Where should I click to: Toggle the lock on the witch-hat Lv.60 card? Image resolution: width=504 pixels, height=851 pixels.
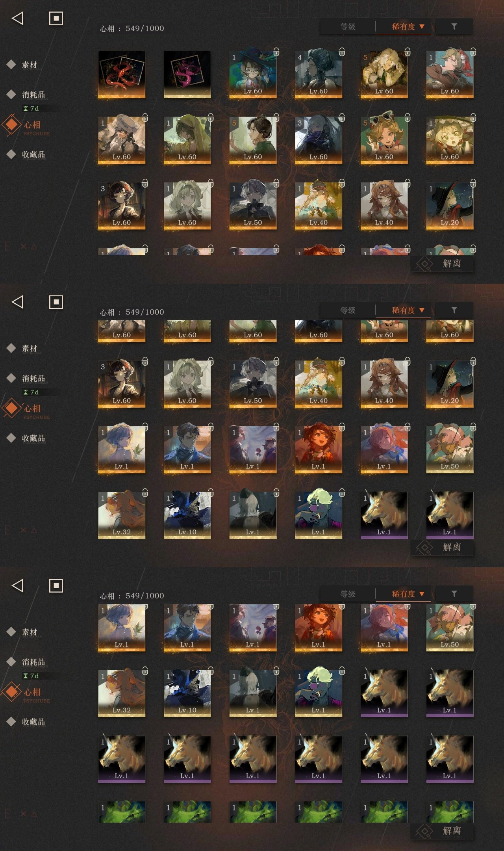click(276, 52)
